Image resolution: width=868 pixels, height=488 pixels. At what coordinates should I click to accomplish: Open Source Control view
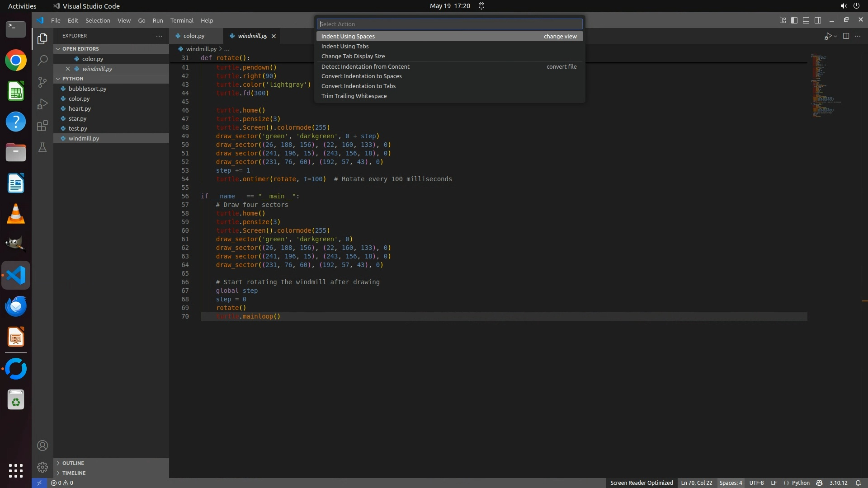click(x=42, y=82)
